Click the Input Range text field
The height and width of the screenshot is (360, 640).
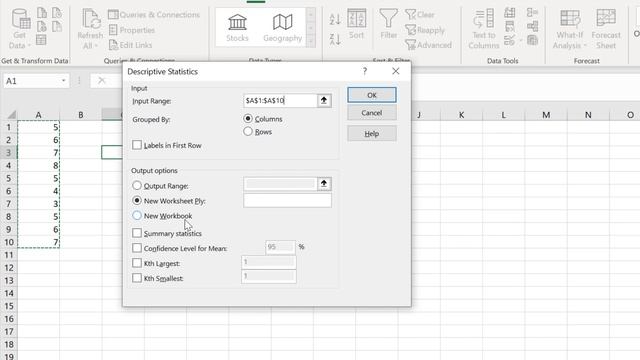[x=280, y=100]
